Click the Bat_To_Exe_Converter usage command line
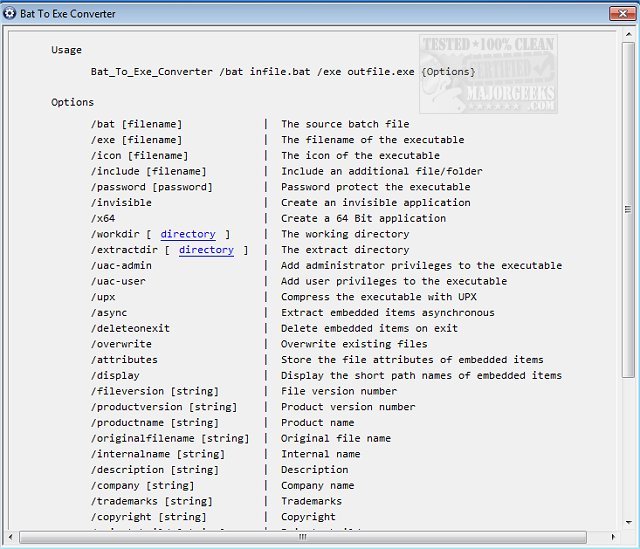 pyautogui.click(x=283, y=72)
